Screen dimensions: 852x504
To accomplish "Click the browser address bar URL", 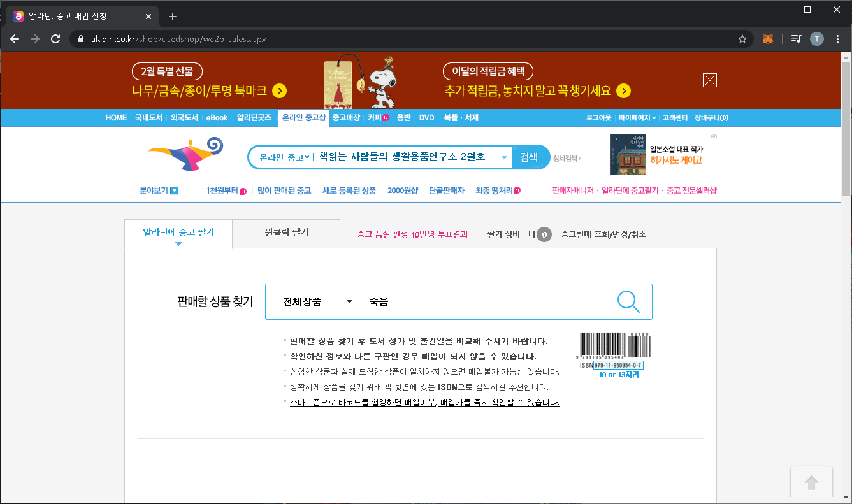I will pyautogui.click(x=180, y=39).
